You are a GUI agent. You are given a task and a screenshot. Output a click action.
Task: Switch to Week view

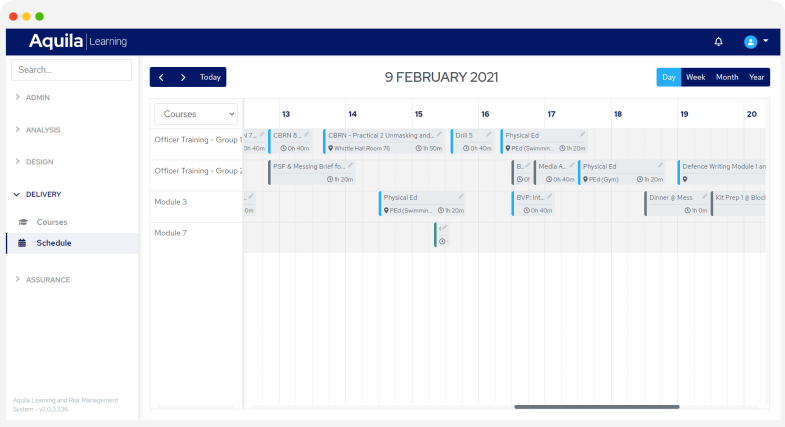pyautogui.click(x=695, y=77)
